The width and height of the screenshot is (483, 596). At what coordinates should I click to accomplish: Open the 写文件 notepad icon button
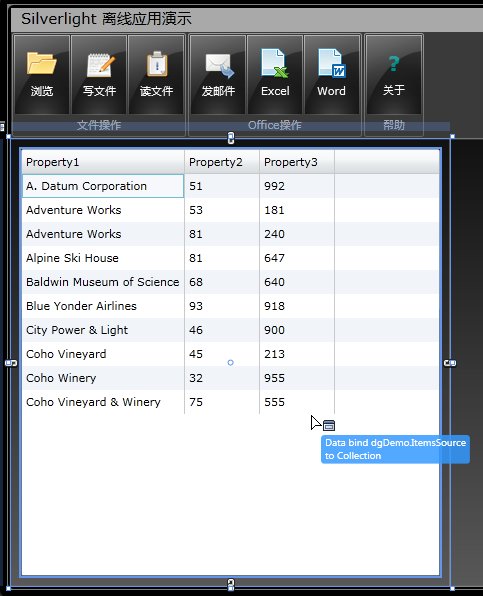coord(99,74)
